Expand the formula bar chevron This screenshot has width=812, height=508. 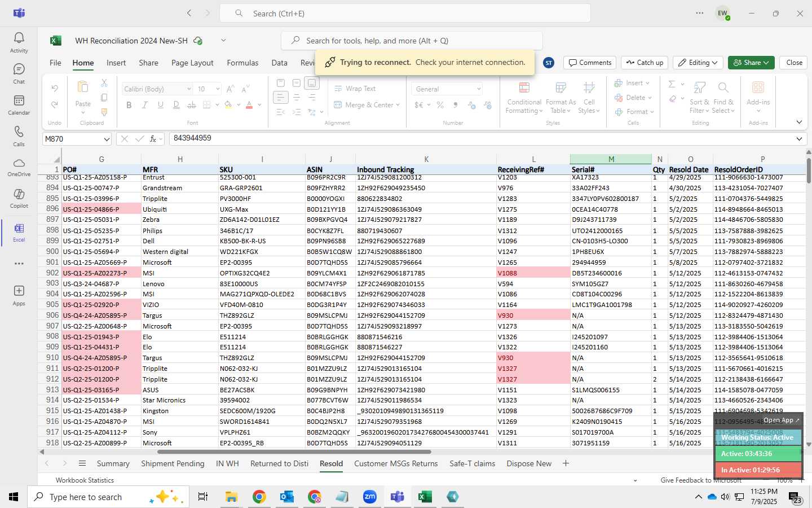pos(799,139)
